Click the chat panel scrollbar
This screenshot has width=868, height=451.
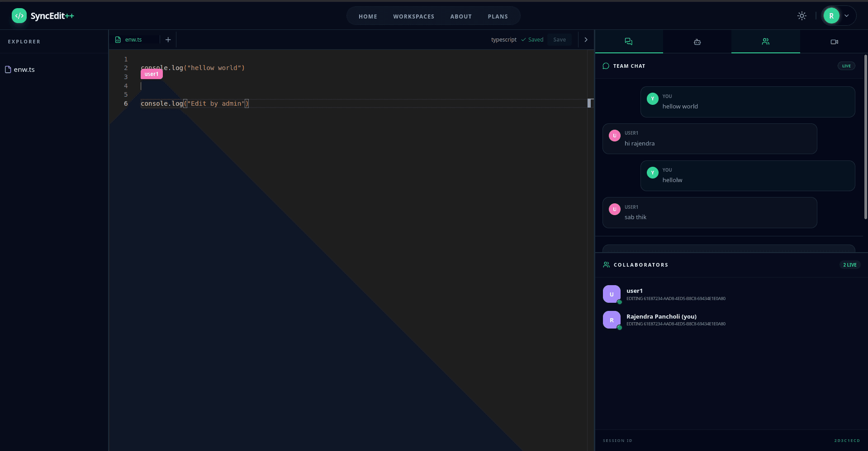click(x=865, y=137)
